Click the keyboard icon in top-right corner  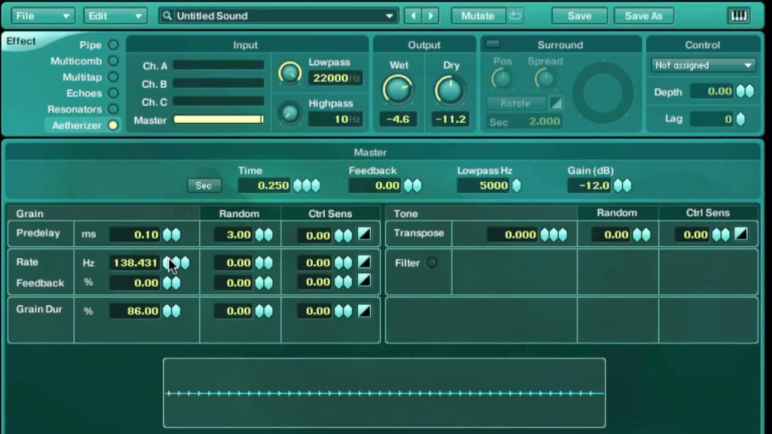[x=739, y=16]
